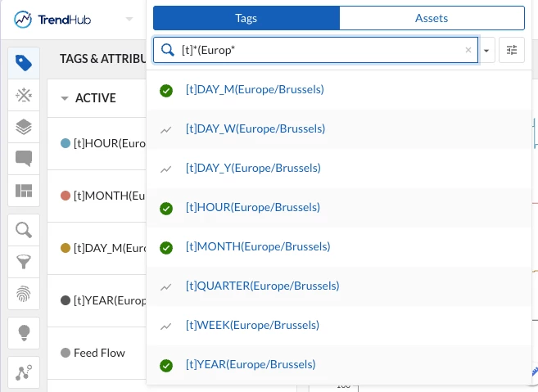Collapse the ACTIVE tags section

point(65,98)
